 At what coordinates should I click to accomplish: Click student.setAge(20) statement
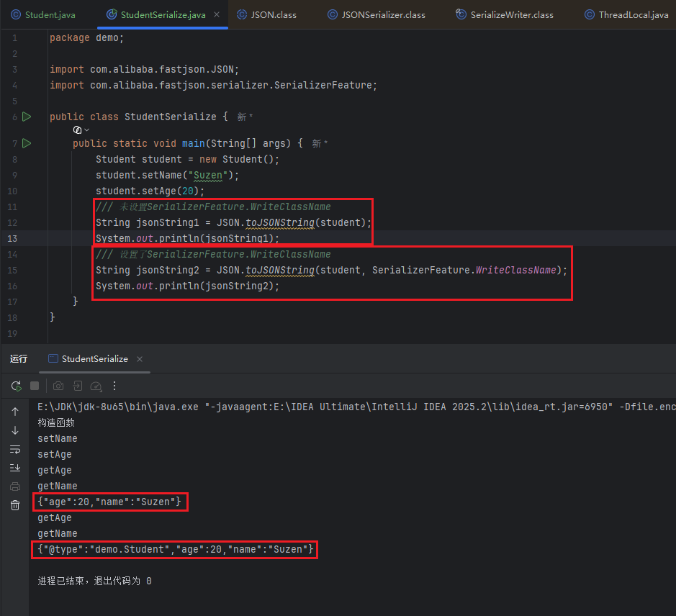[150, 191]
